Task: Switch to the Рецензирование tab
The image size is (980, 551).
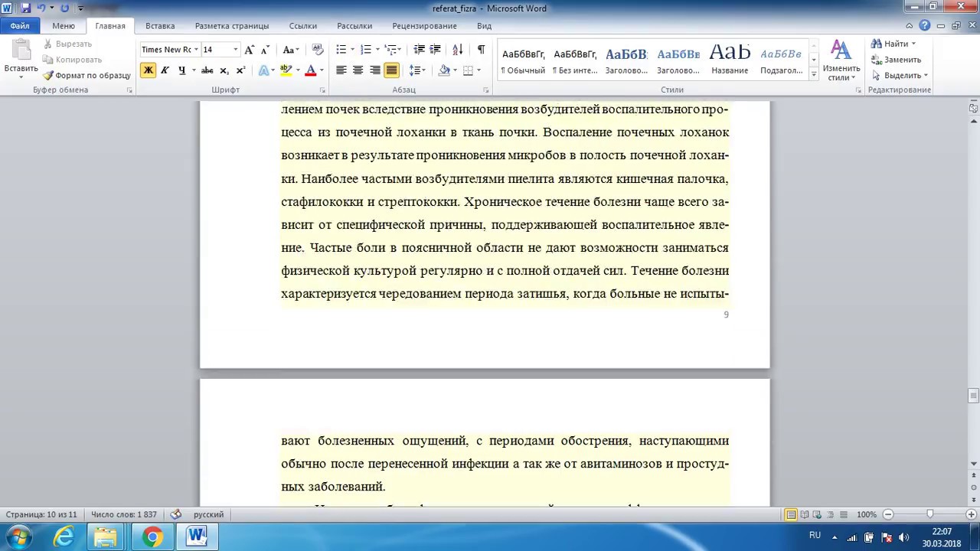Action: (424, 26)
